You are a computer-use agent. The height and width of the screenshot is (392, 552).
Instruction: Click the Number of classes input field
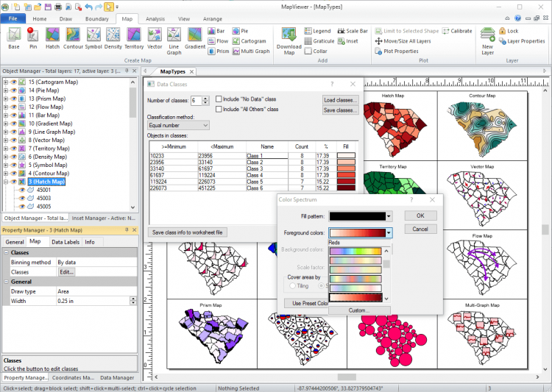point(197,101)
